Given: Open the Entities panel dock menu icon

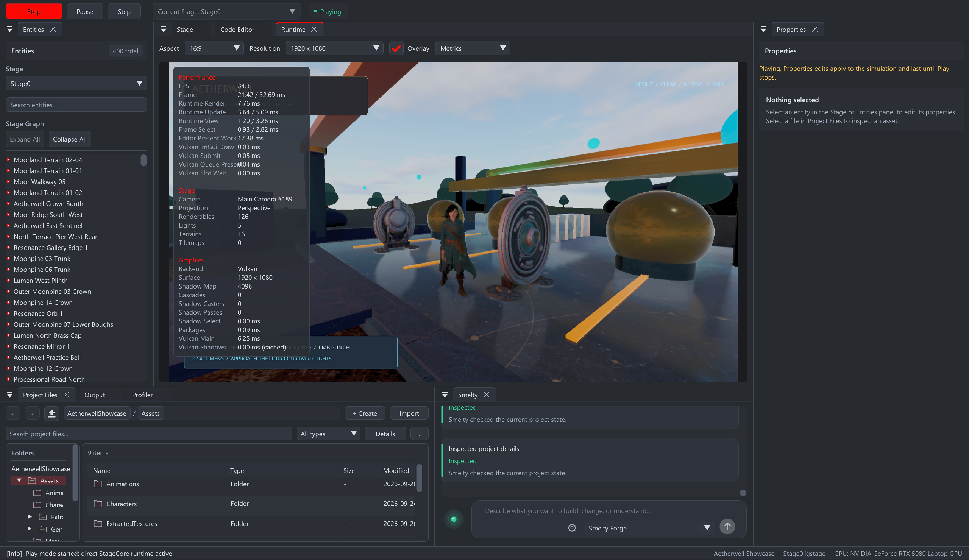Looking at the screenshot, I should [x=10, y=29].
